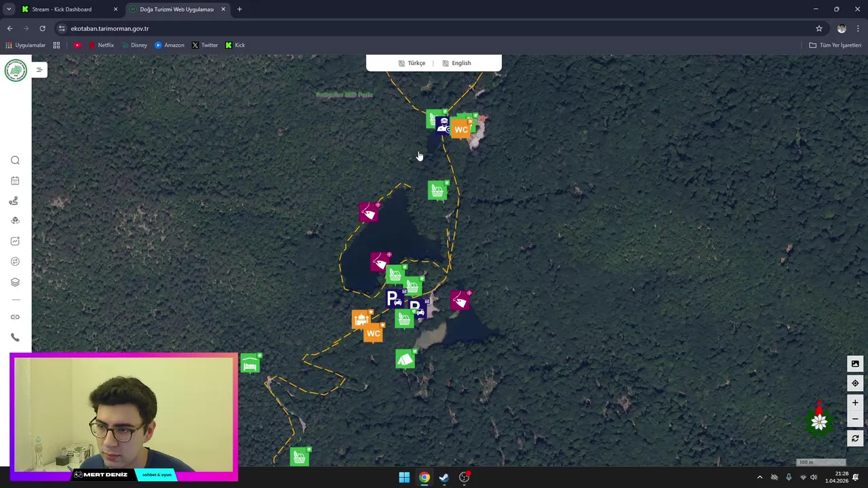Close the Kick Dashboard tab
868x488 pixels.
coord(115,9)
